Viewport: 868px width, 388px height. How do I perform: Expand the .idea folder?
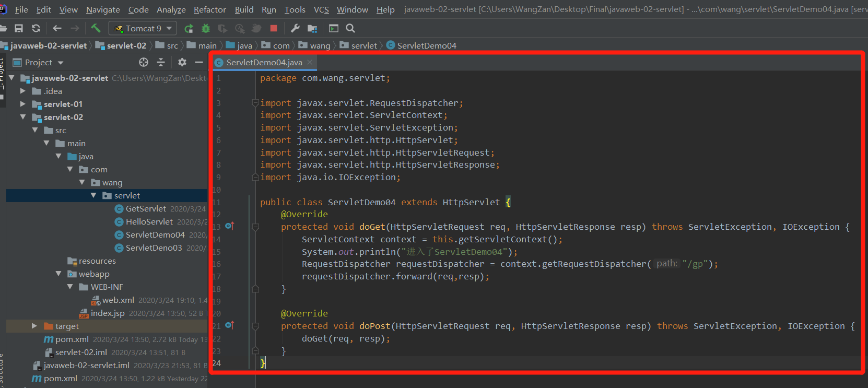[23, 91]
